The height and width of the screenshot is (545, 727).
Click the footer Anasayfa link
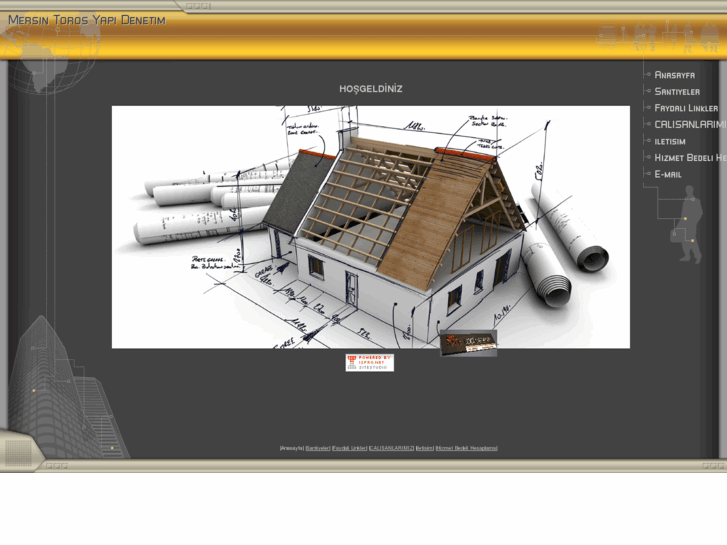(x=292, y=448)
